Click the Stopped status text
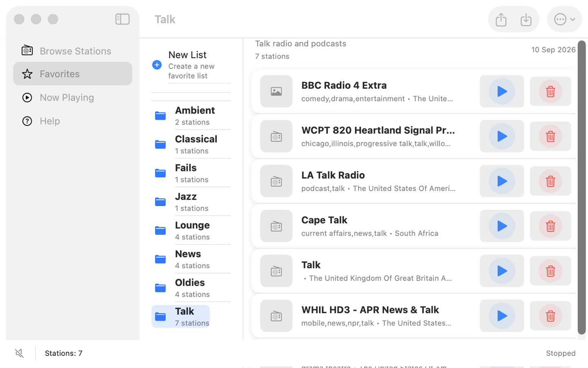Screen dimensions: 588x368 pyautogui.click(x=561, y=353)
